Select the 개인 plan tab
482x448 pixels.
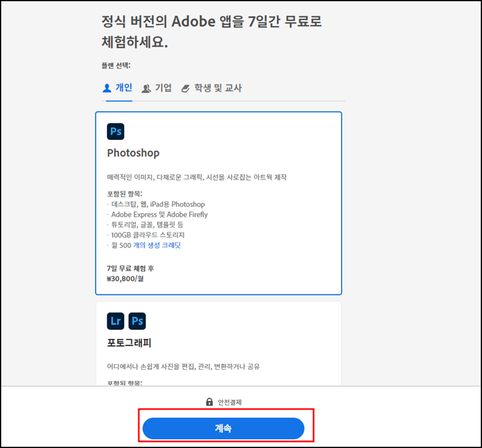tap(117, 88)
